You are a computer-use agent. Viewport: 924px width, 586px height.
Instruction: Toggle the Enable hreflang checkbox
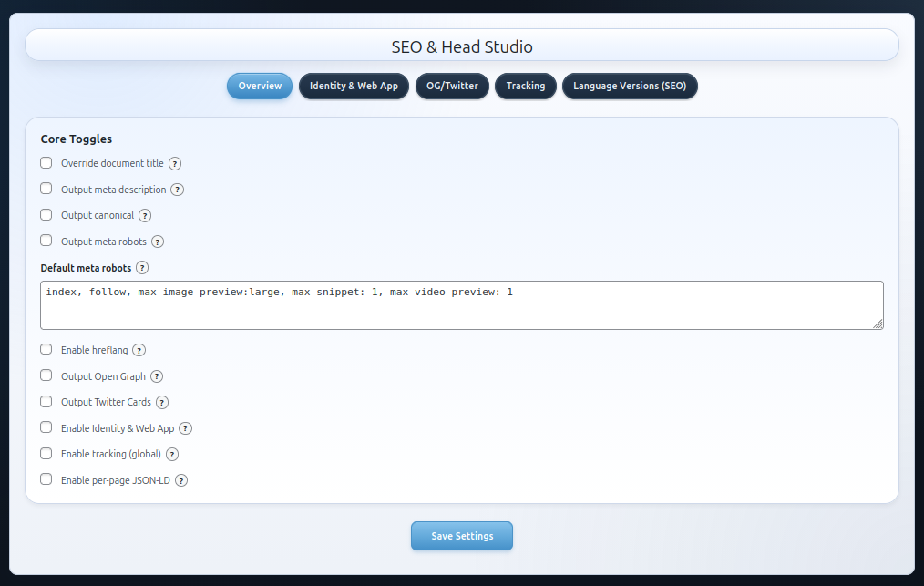point(46,348)
